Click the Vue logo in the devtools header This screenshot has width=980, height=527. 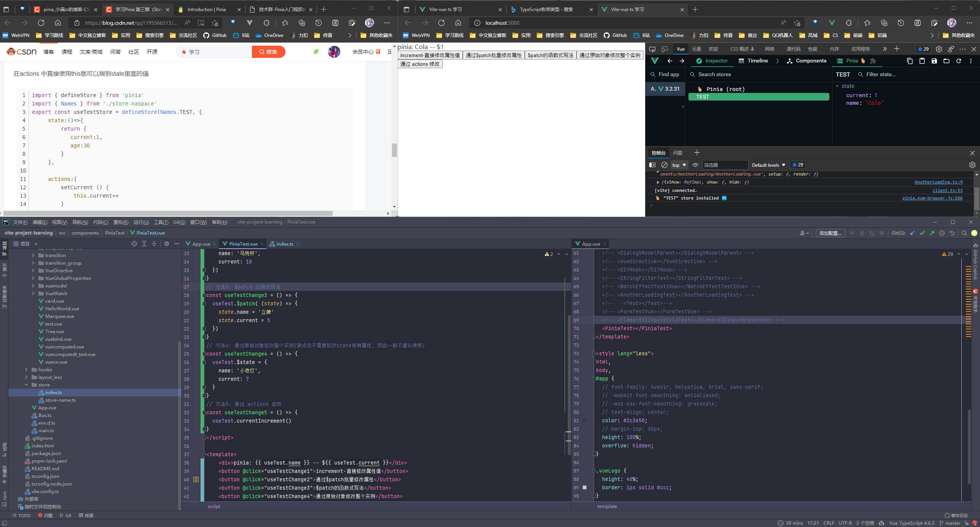pyautogui.click(x=655, y=61)
